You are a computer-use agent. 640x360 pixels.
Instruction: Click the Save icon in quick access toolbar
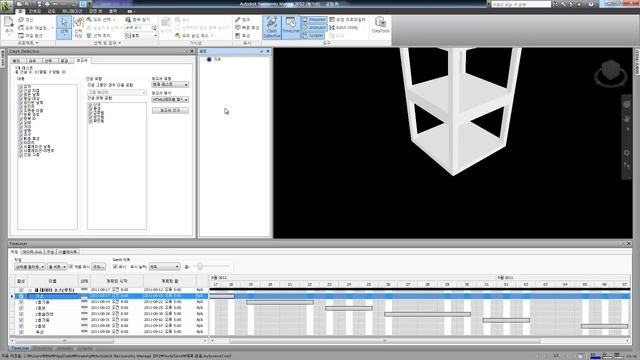39,4
